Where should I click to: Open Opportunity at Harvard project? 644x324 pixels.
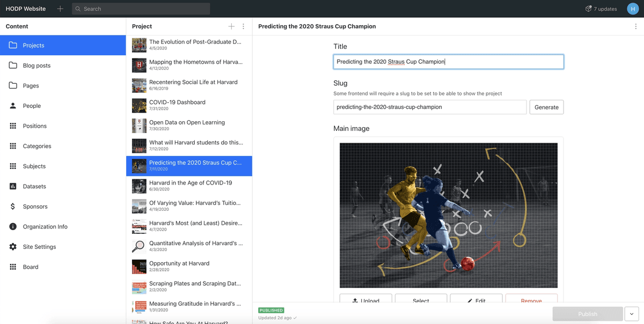[189, 267]
